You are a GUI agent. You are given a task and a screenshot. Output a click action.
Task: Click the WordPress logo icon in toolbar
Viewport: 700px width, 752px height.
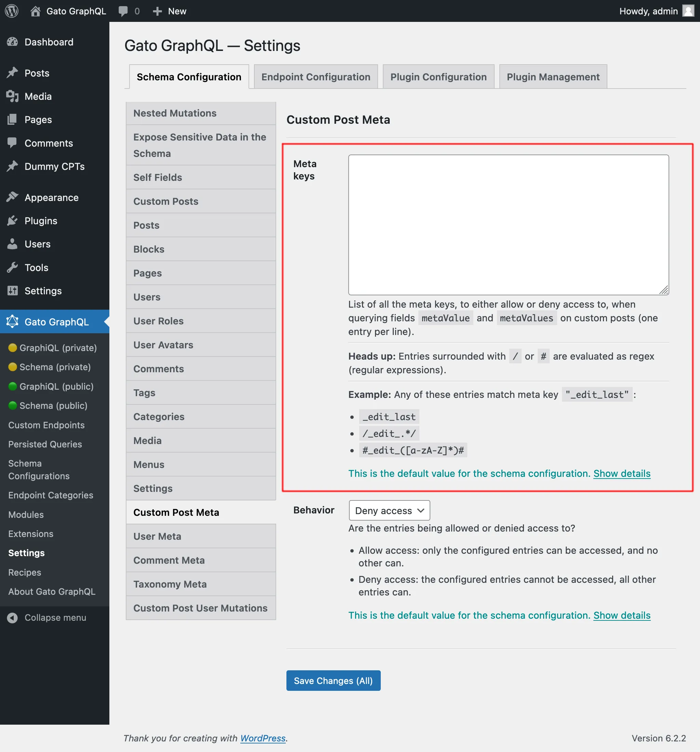pyautogui.click(x=12, y=11)
